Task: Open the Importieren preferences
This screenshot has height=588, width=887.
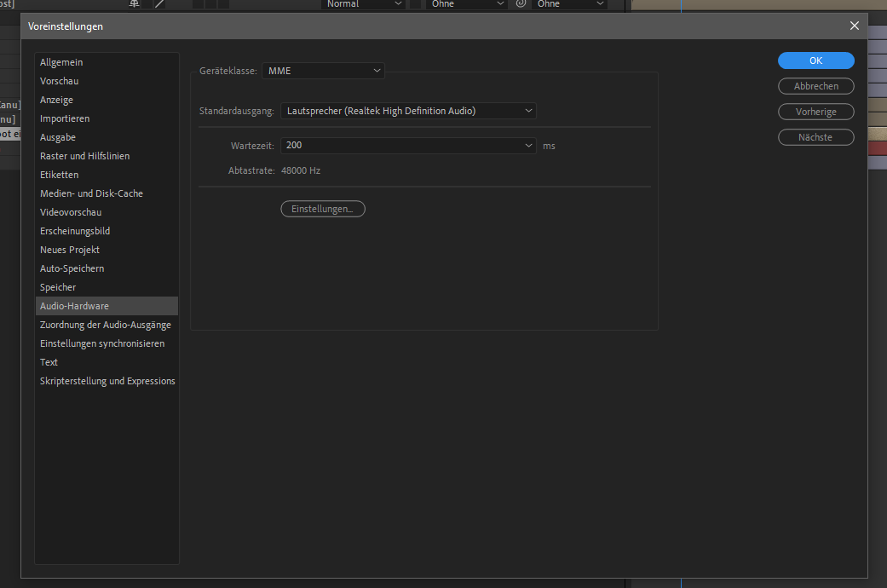Action: (107, 118)
